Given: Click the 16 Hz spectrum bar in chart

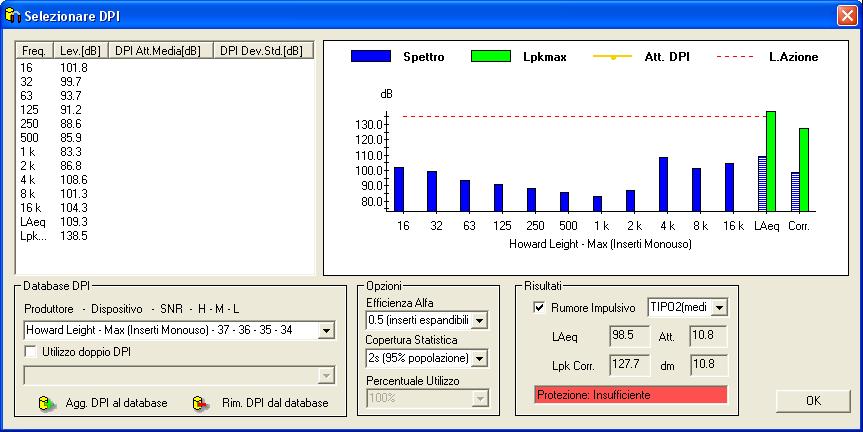Looking at the screenshot, I should click(x=399, y=189).
